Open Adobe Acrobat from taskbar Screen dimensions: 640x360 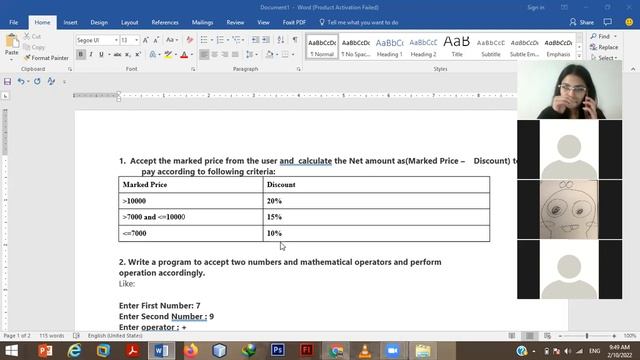click(x=133, y=351)
